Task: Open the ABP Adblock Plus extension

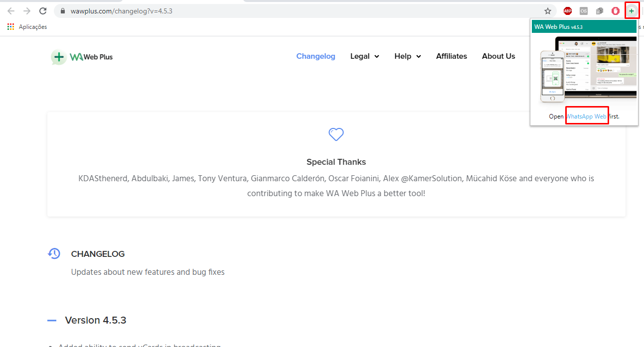Action: click(567, 11)
